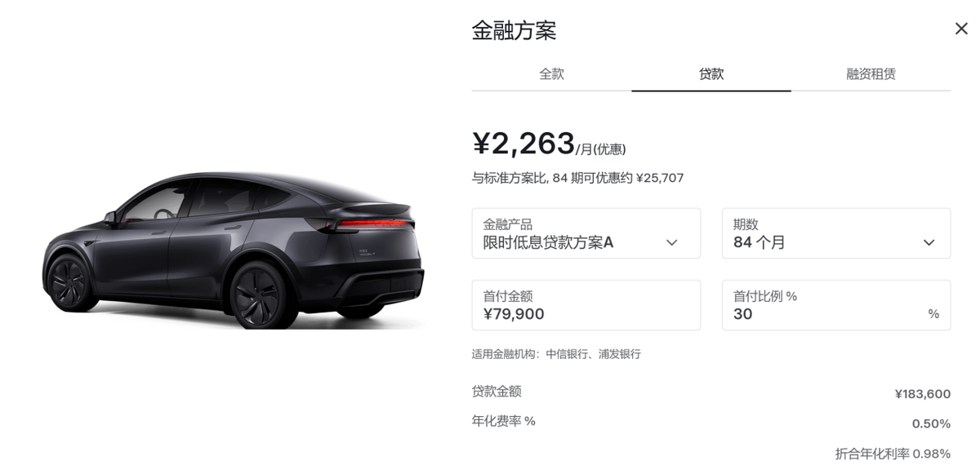Viewport: 980px width, 474px height.
Task: Expand the 期数 dropdown showing 84 个月
Action: tap(836, 233)
